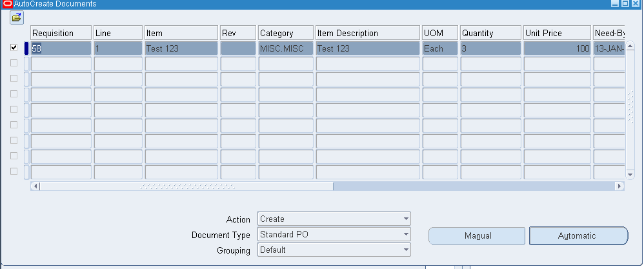Close the AutoCreate Documents window
The image size is (644, 269).
(636, 4)
